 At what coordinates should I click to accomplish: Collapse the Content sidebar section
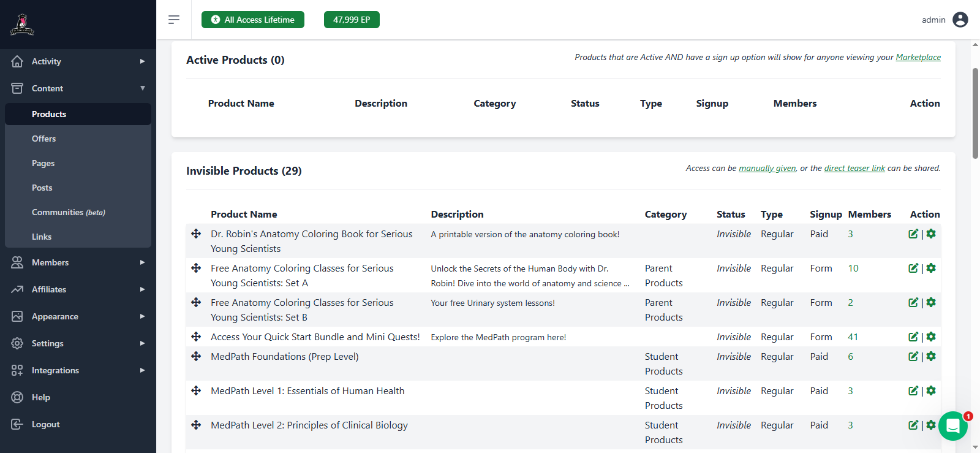[x=78, y=88]
